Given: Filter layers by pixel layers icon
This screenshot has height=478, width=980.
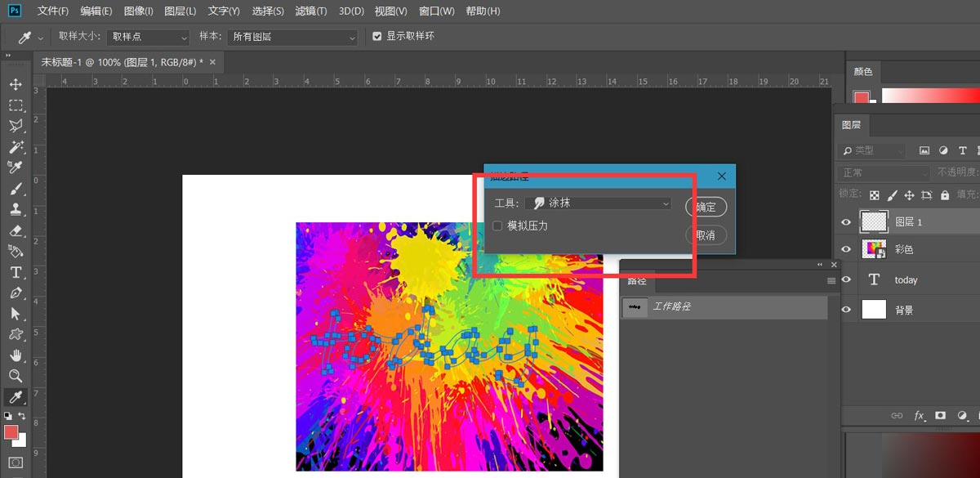Looking at the screenshot, I should coord(924,150).
